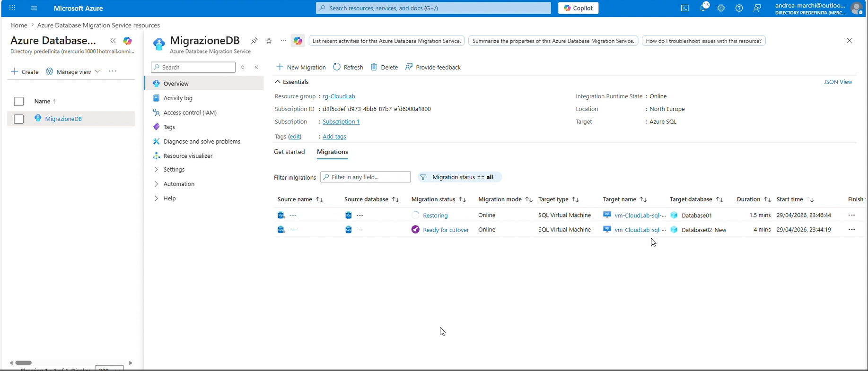
Task: Tick the MigrazioneDB row checkbox
Action: click(x=19, y=119)
